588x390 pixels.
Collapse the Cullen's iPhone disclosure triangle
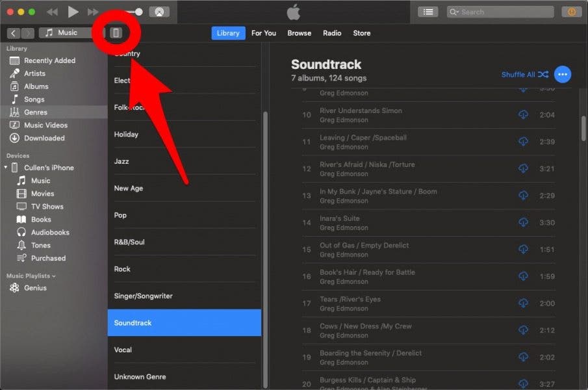tap(6, 167)
